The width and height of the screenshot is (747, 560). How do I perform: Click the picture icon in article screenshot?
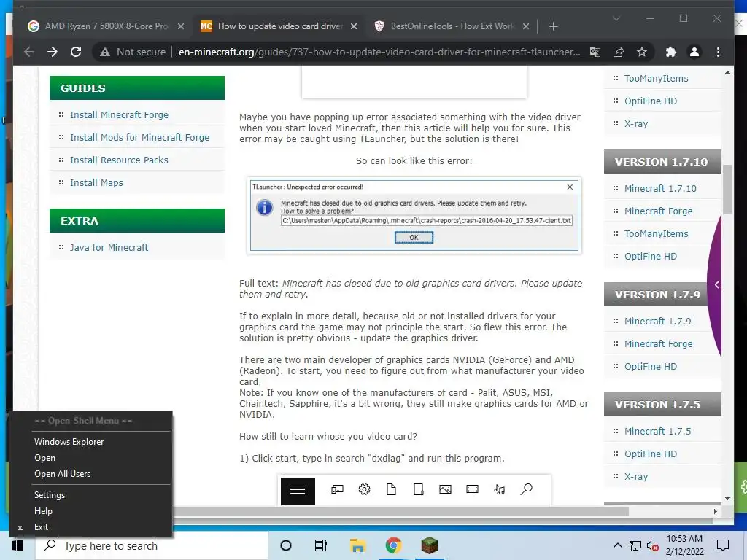tap(446, 489)
